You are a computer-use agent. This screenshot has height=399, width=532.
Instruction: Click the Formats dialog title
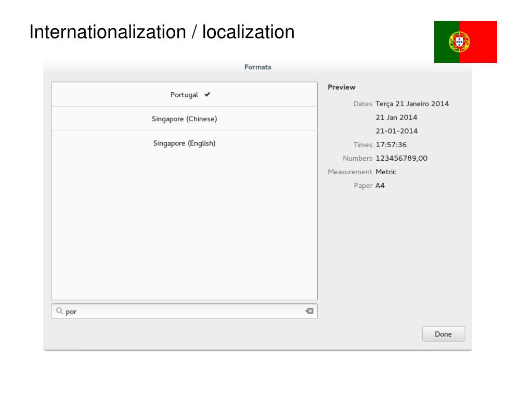tap(257, 67)
